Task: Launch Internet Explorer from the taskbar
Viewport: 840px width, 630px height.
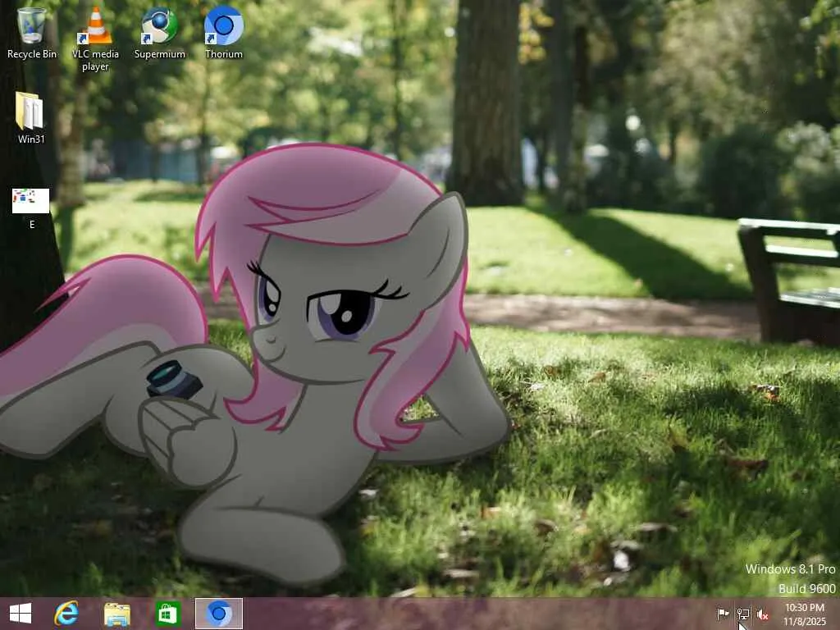Action: [66, 614]
